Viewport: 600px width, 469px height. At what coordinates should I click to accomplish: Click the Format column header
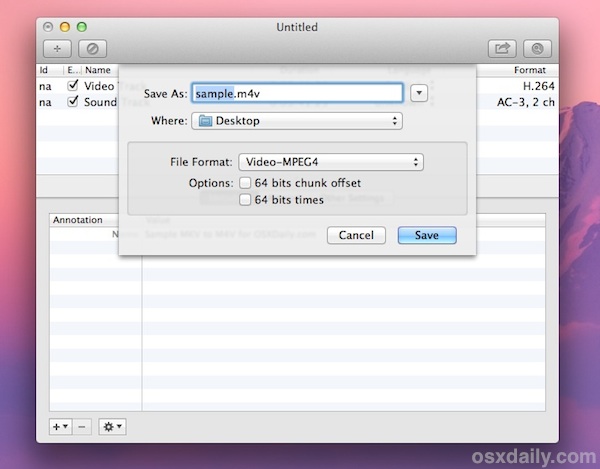point(530,70)
